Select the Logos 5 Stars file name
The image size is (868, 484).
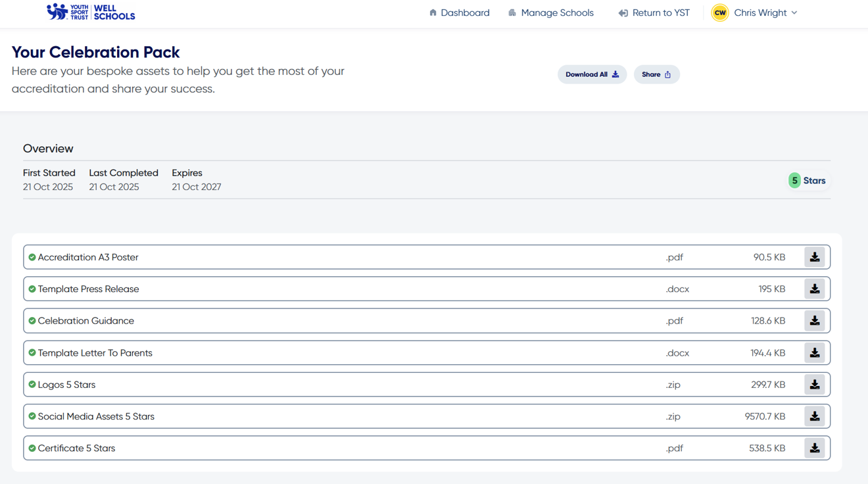point(66,385)
